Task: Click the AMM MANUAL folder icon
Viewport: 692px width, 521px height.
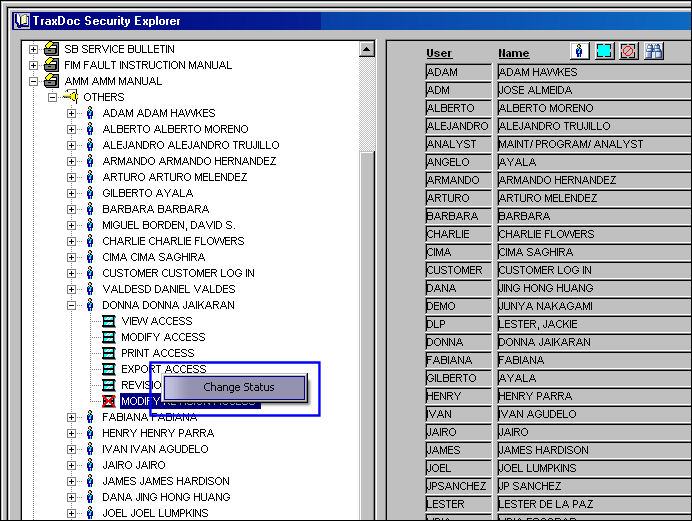Action: [x=51, y=81]
